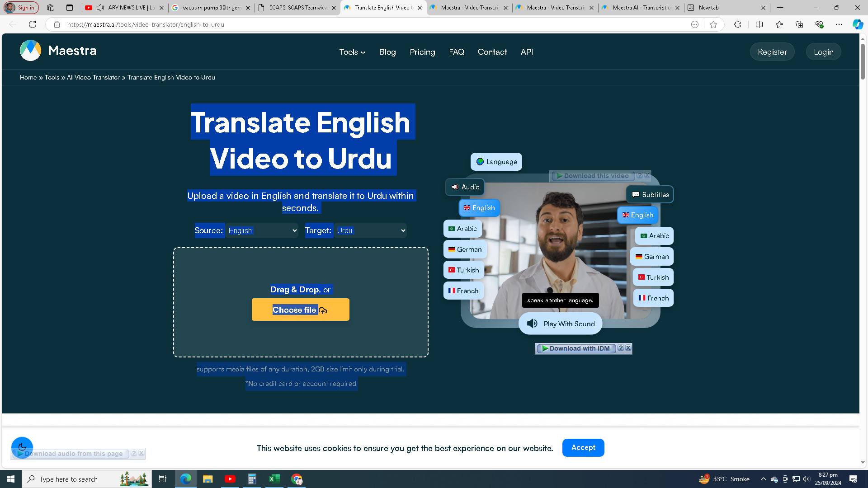Open AI Video Translator breadcrumb link
Screen dimensions: 868x488
click(x=93, y=77)
